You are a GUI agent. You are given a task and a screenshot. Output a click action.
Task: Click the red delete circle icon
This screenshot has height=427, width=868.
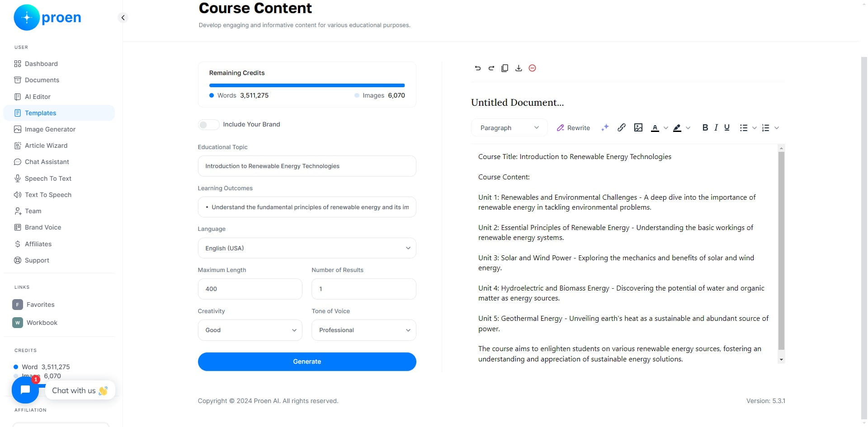click(533, 68)
